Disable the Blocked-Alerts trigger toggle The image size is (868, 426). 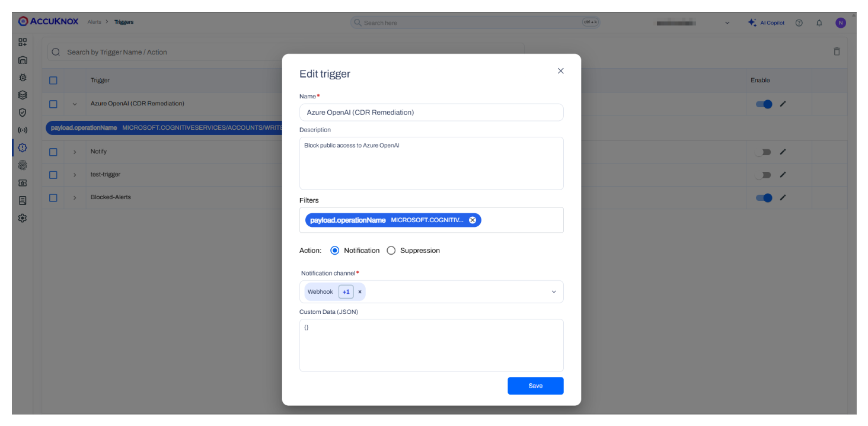tap(764, 198)
